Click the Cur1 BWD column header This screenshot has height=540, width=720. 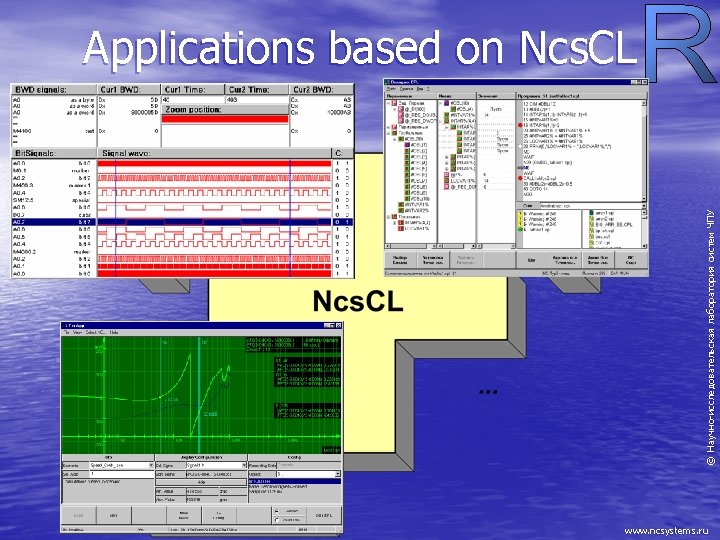click(x=129, y=90)
